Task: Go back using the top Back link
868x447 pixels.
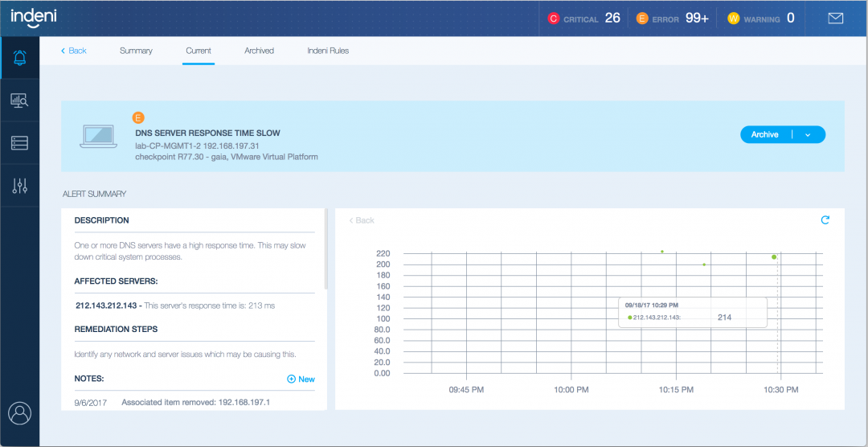Action: click(74, 51)
